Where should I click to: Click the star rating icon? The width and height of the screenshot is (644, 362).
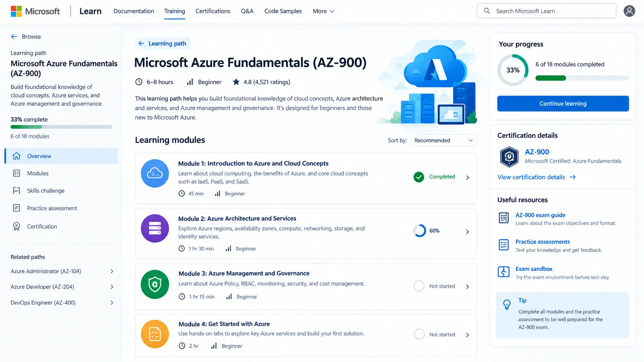tap(236, 82)
